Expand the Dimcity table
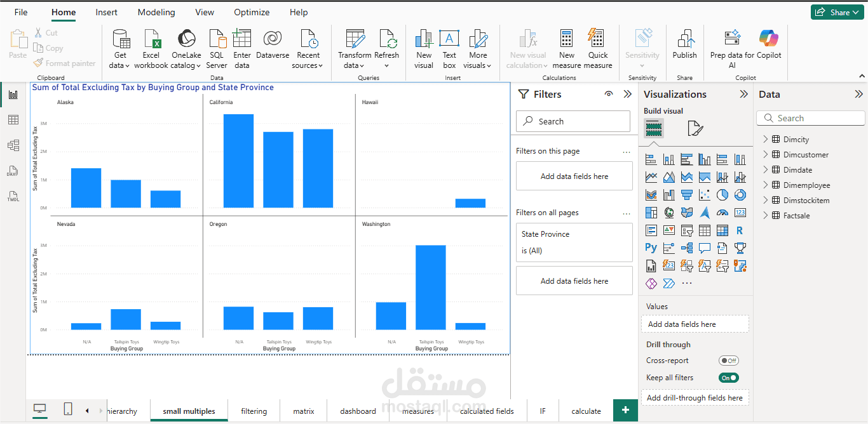Viewport: 868px width, 424px height. coord(765,139)
